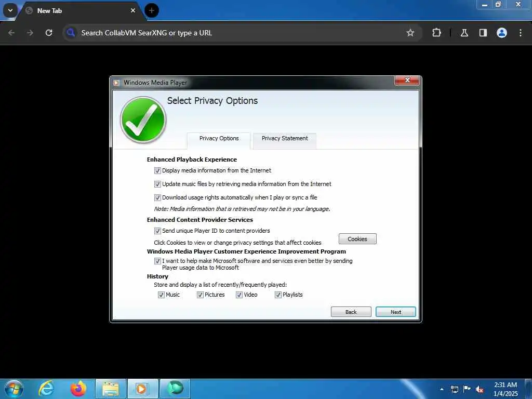Restore down the browser window

[498, 5]
